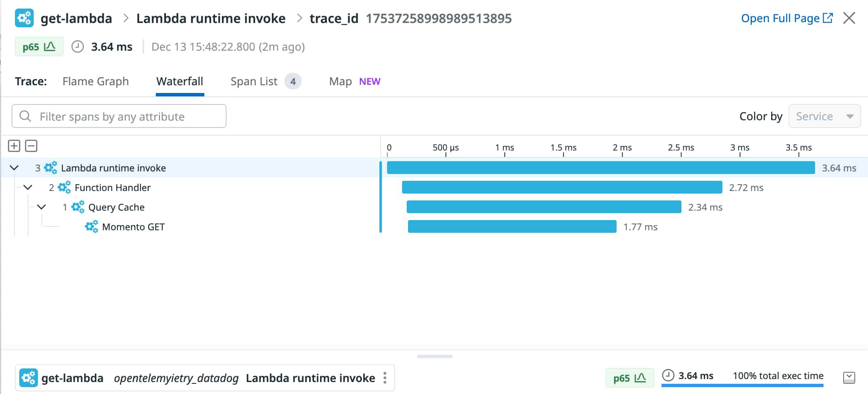Expand all spans with the plus icon
The width and height of the screenshot is (868, 394).
pos(14,146)
